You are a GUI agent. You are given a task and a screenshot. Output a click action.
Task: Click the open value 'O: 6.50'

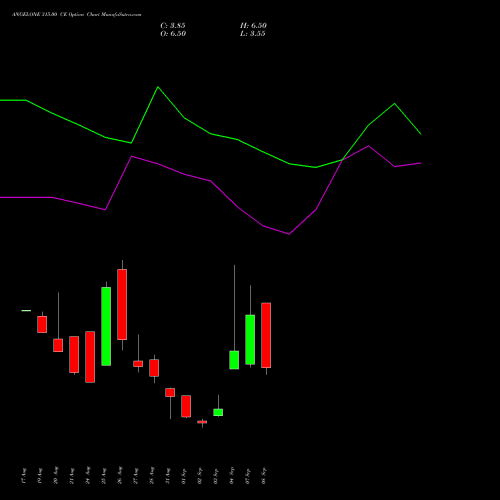click(173, 34)
